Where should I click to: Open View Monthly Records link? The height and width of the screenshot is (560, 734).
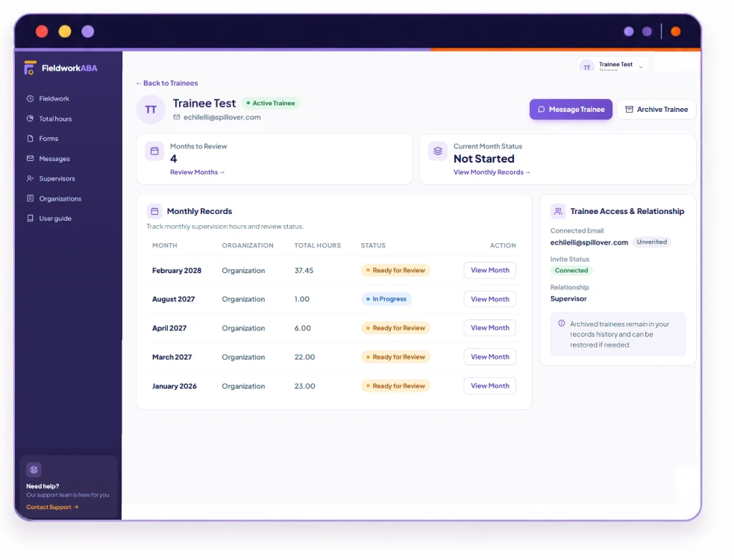pyautogui.click(x=492, y=172)
